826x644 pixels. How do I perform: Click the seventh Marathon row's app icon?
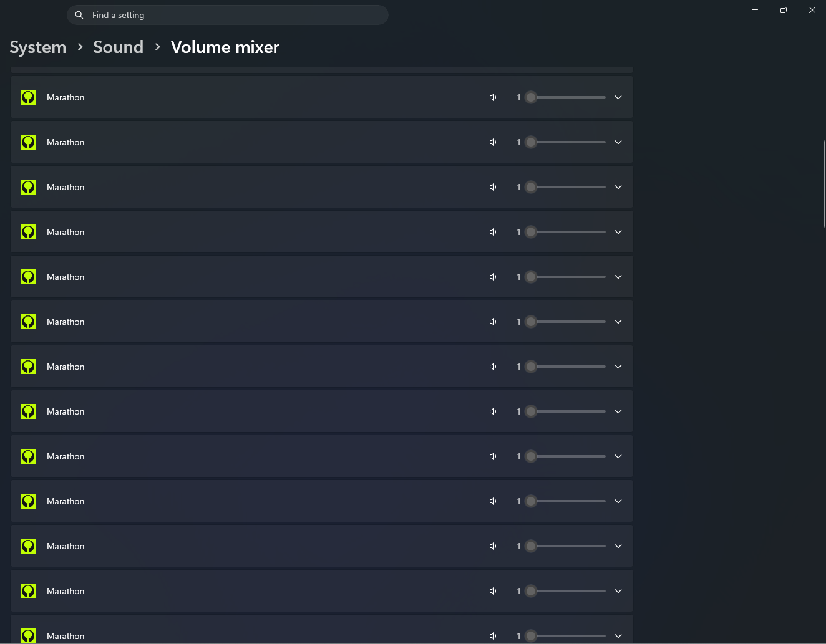(x=28, y=367)
